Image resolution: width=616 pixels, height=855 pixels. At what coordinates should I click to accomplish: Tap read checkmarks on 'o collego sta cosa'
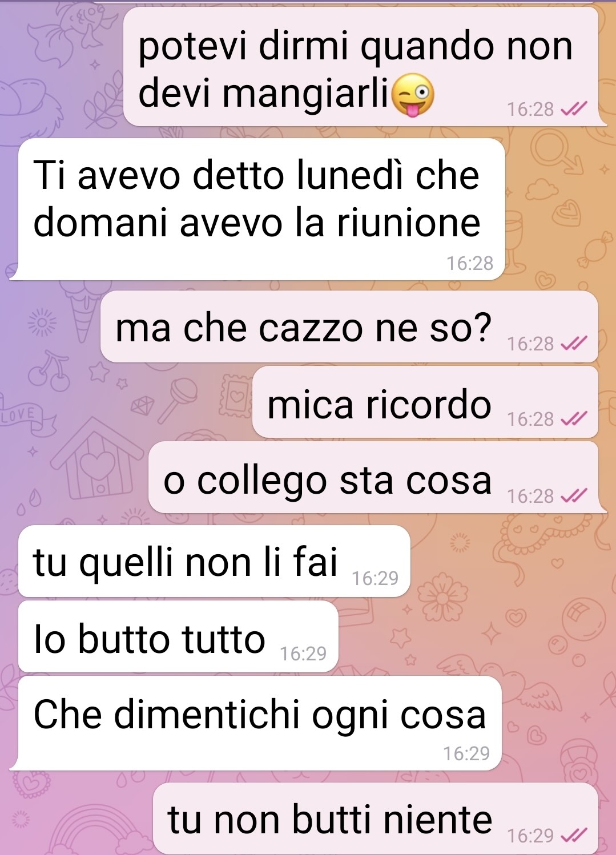point(574,496)
